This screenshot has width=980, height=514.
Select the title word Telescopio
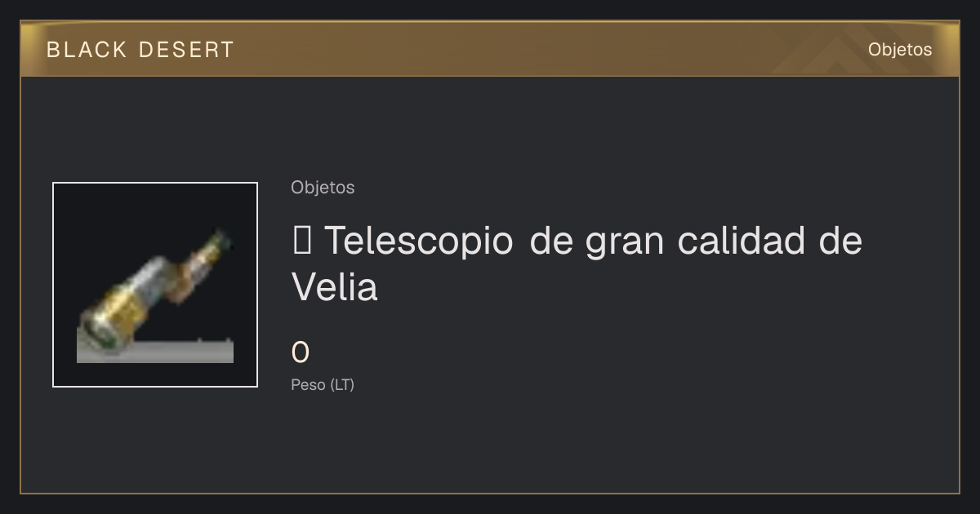tap(419, 241)
